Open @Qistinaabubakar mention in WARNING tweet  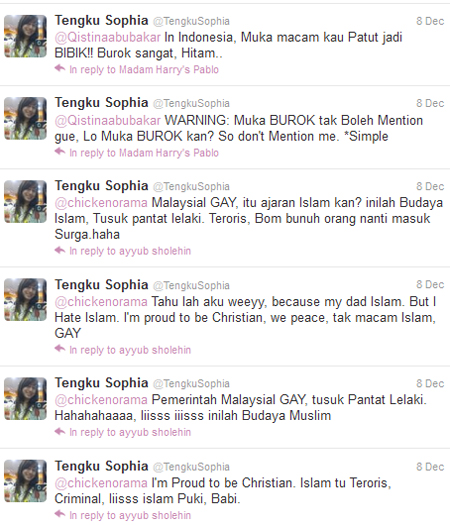point(107,120)
